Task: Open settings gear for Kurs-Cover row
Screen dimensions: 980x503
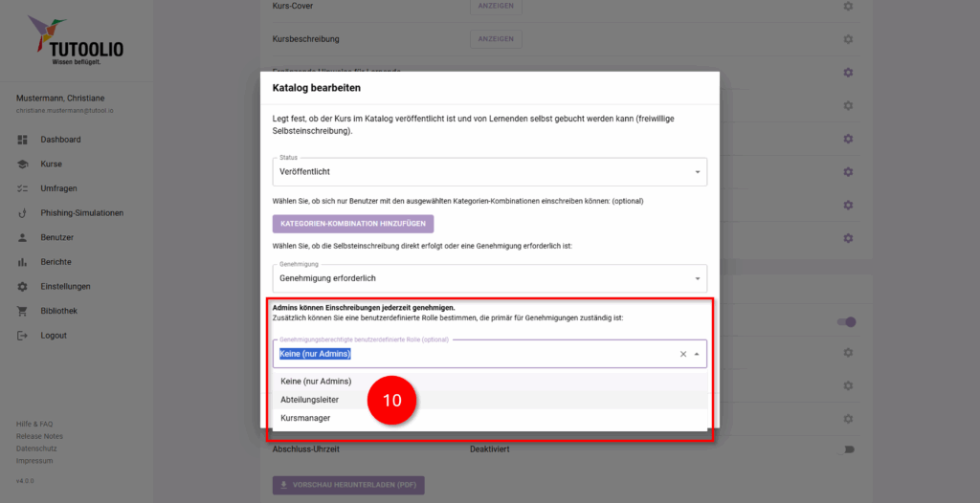Action: [847, 7]
